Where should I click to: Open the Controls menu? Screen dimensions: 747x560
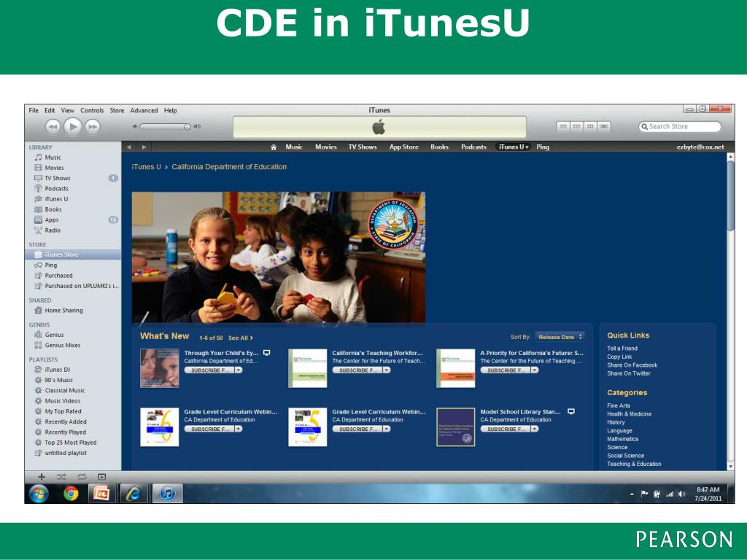(x=92, y=111)
